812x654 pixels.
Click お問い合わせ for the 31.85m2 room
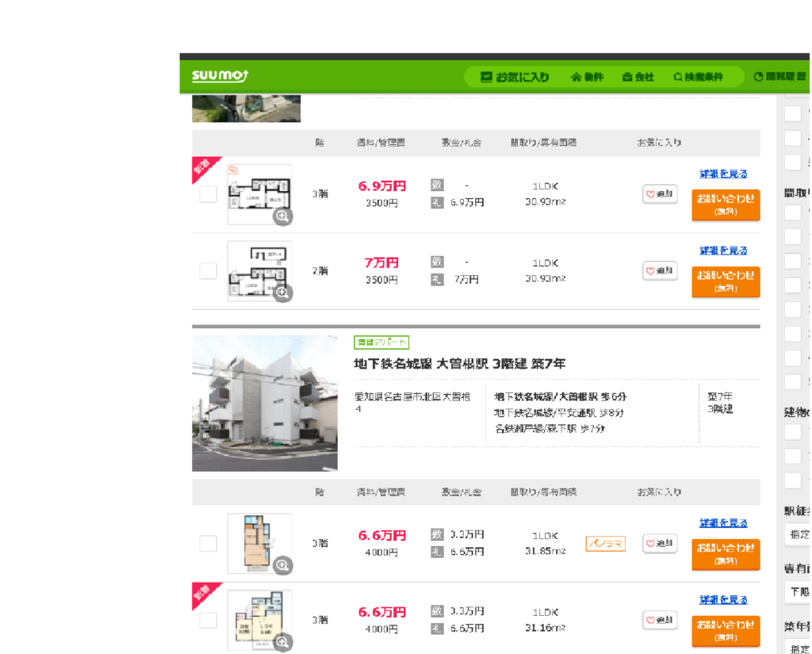pyautogui.click(x=726, y=553)
